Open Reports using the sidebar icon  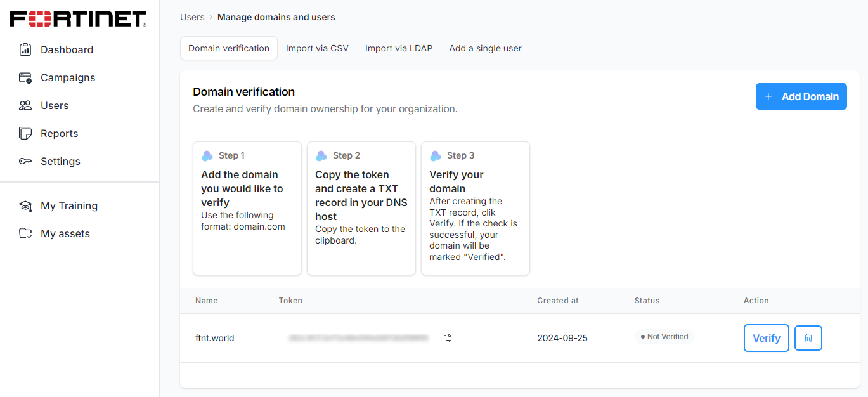click(25, 133)
